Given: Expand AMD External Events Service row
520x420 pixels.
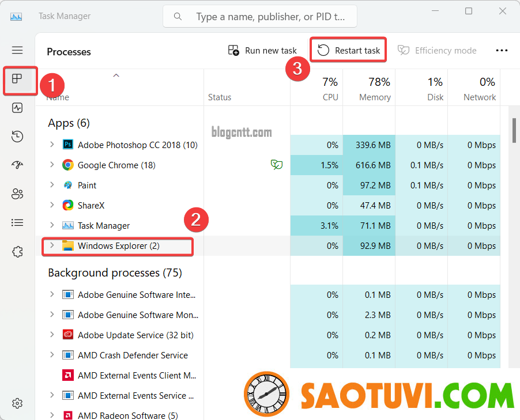Looking at the screenshot, I should pyautogui.click(x=52, y=395).
